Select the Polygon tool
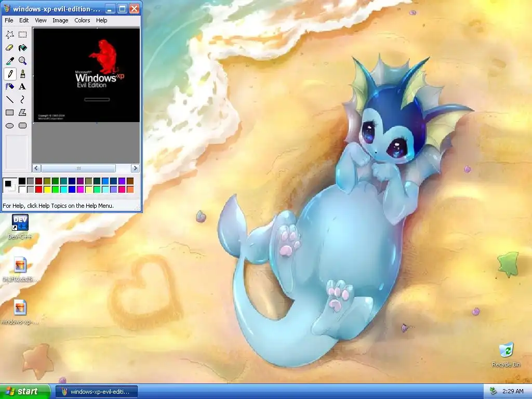The width and height of the screenshot is (532, 399). 23,112
